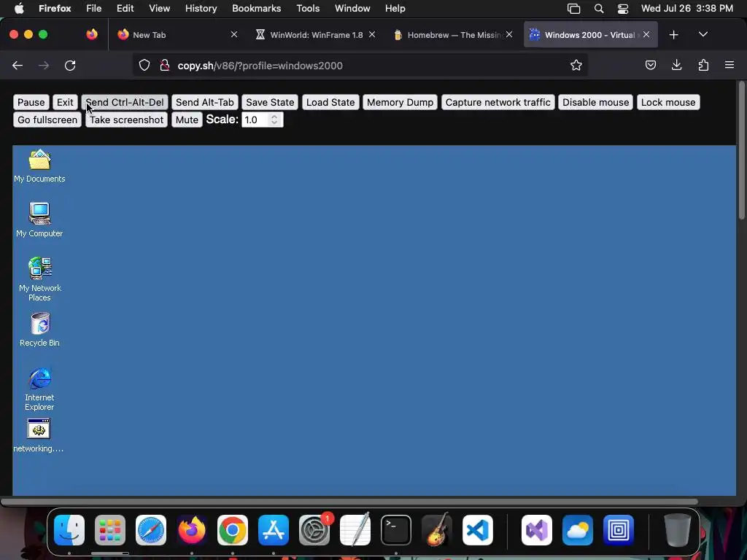Disable mouse in the emulator
This screenshot has height=560, width=747.
[595, 102]
